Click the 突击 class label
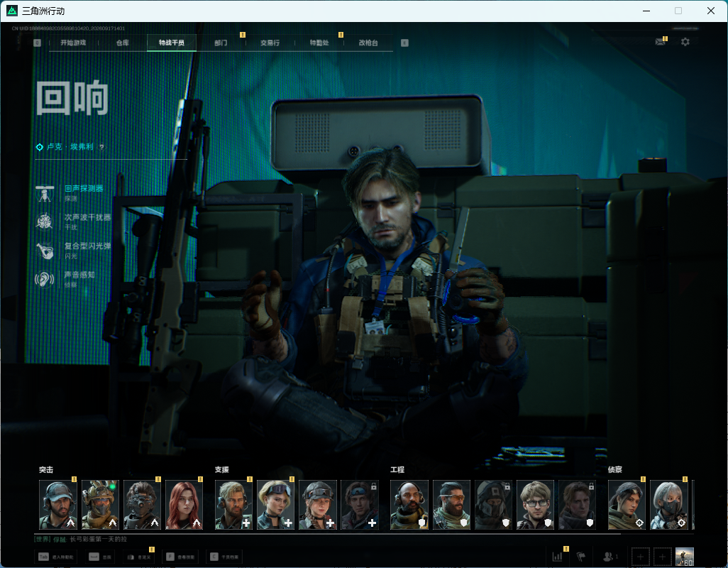 click(x=46, y=469)
